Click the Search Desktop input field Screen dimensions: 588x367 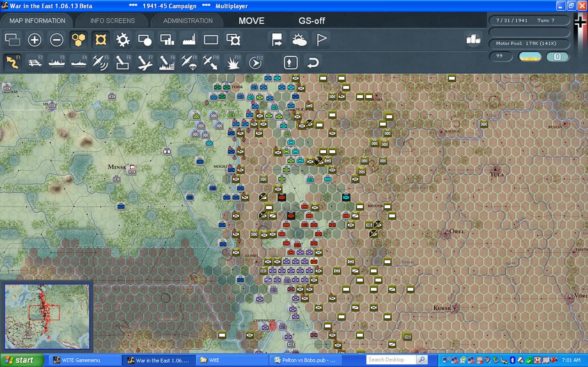tap(392, 360)
